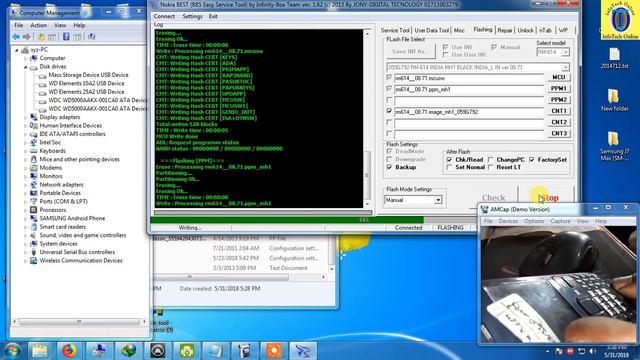Click the CNT1 file button

[559, 111]
